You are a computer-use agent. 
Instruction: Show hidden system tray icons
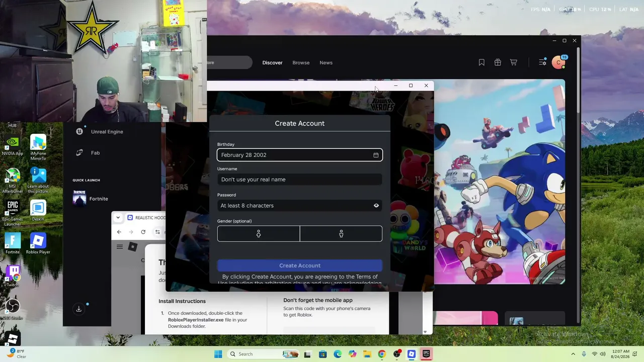573,354
